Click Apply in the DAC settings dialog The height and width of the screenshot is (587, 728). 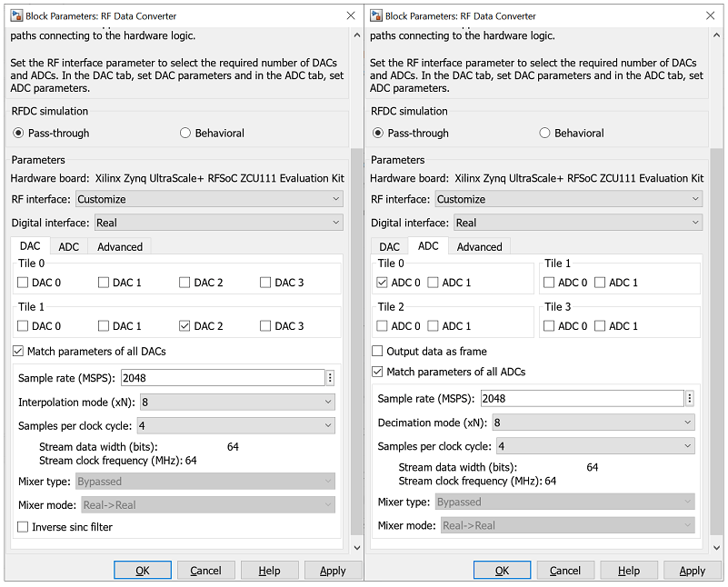click(x=333, y=571)
